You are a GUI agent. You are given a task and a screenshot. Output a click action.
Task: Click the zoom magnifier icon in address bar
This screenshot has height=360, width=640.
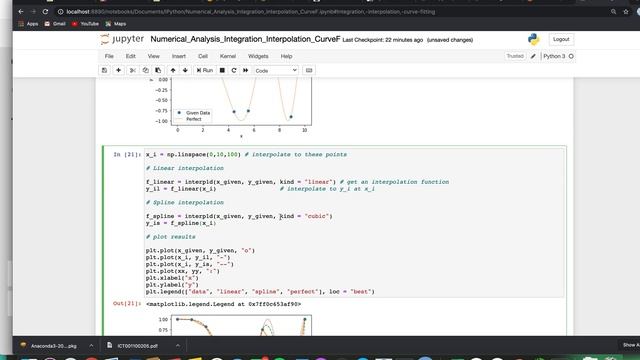(x=613, y=12)
